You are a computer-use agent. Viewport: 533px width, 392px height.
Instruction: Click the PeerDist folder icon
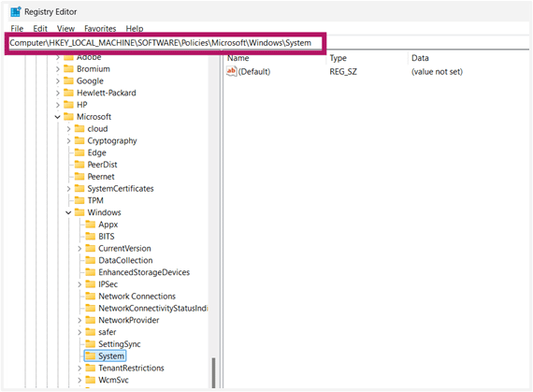pyautogui.click(x=79, y=165)
